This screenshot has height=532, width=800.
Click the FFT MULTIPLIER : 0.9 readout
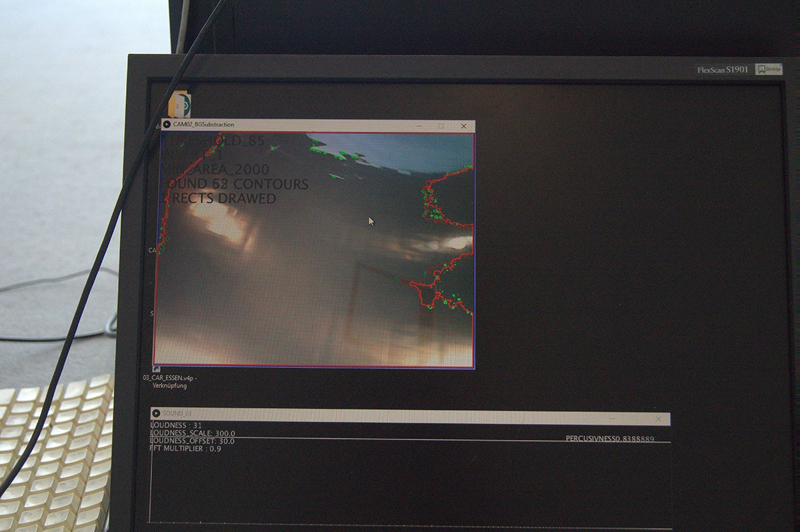pyautogui.click(x=185, y=449)
